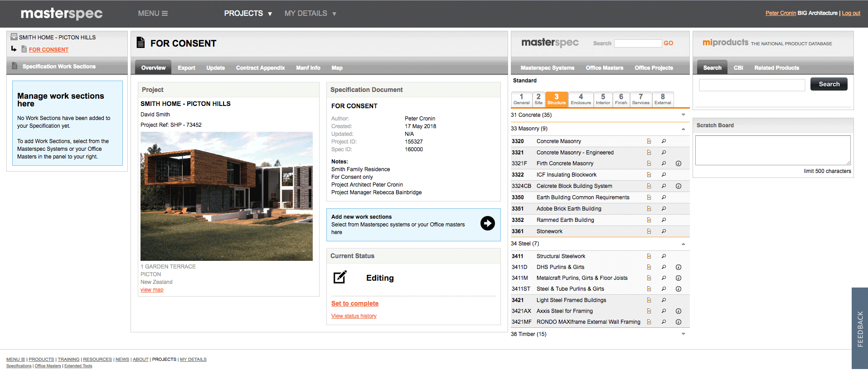Click the add-section icon for 3411 Structural Steelwork

tap(649, 256)
